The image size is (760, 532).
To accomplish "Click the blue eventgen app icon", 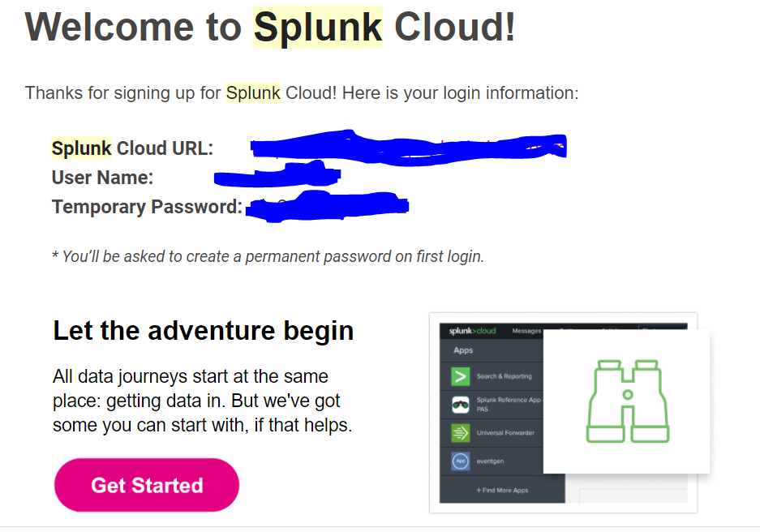I will (x=461, y=461).
